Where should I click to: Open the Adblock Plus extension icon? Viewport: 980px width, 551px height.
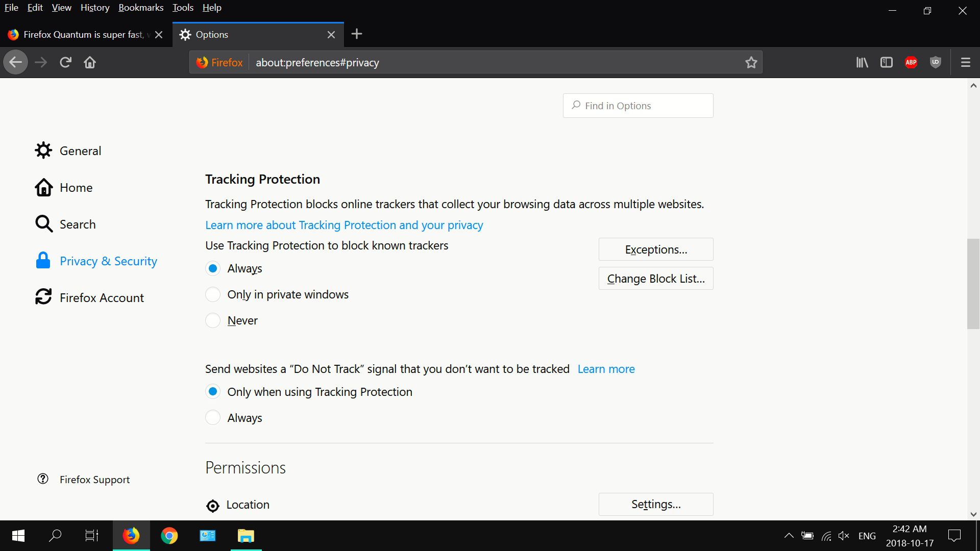(911, 62)
